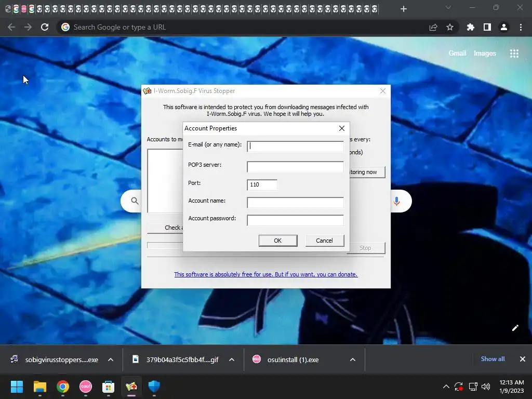532x399 pixels.
Task: Show all downloads
Action: [x=493, y=359]
